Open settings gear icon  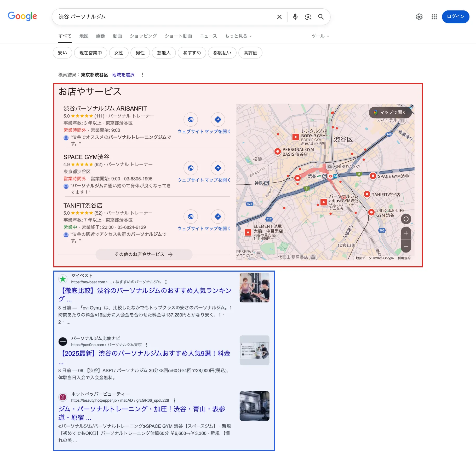click(x=419, y=17)
